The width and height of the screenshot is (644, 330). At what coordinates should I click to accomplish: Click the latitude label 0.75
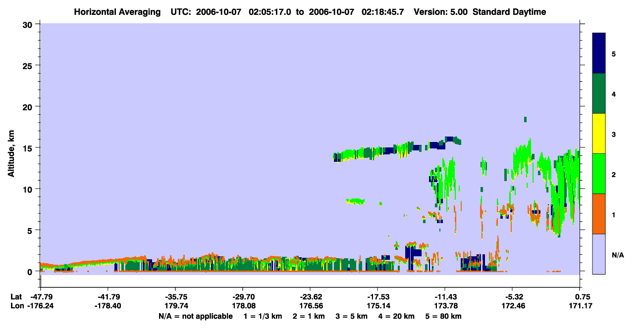click(582, 297)
